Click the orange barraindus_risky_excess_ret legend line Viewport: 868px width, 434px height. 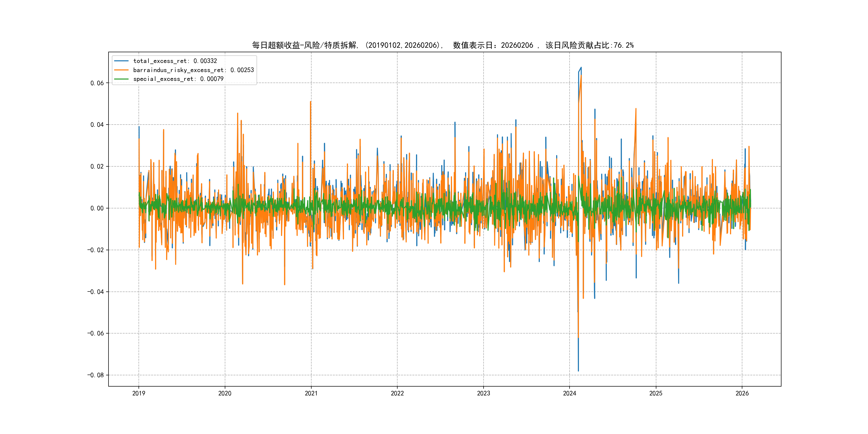tap(121, 70)
